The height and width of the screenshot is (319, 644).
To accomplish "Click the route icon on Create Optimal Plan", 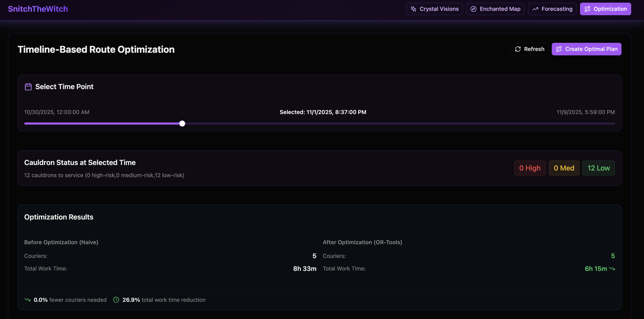I will click(559, 49).
